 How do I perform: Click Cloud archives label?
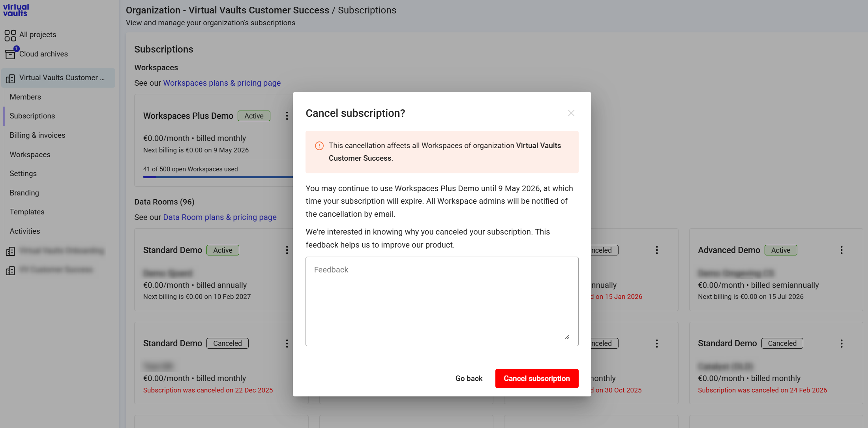click(43, 54)
